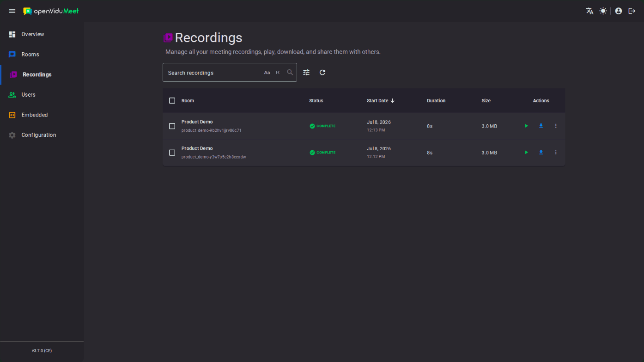Sort by Duration column header
The image size is (644, 362).
click(436, 101)
